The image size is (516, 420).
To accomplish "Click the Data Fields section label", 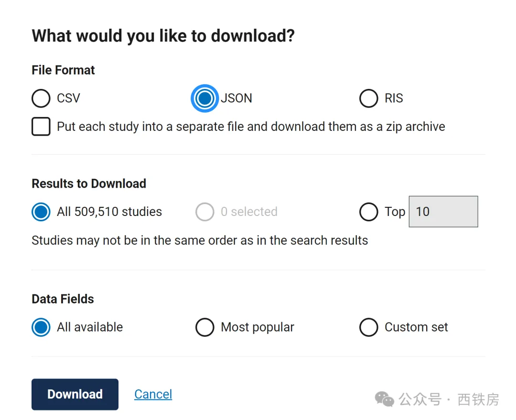I will click(x=63, y=299).
